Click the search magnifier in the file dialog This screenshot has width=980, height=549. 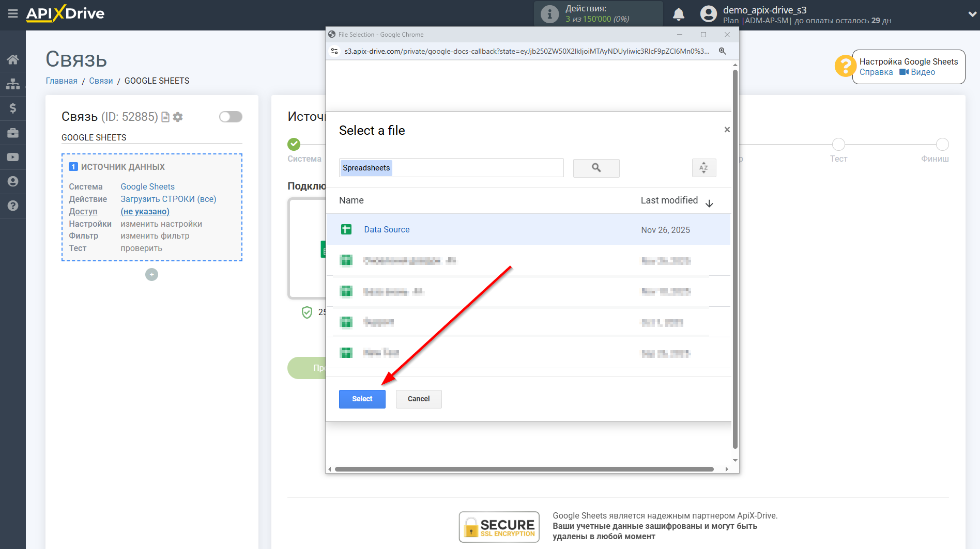coord(596,168)
